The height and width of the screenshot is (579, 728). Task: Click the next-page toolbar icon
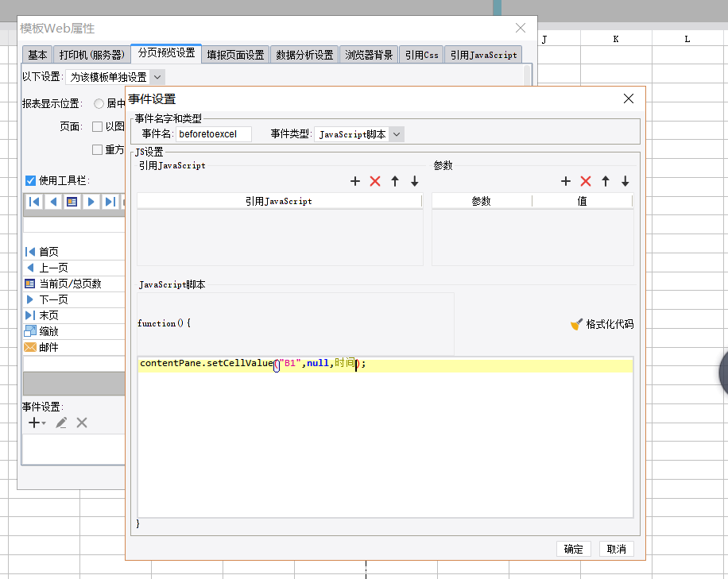91,202
